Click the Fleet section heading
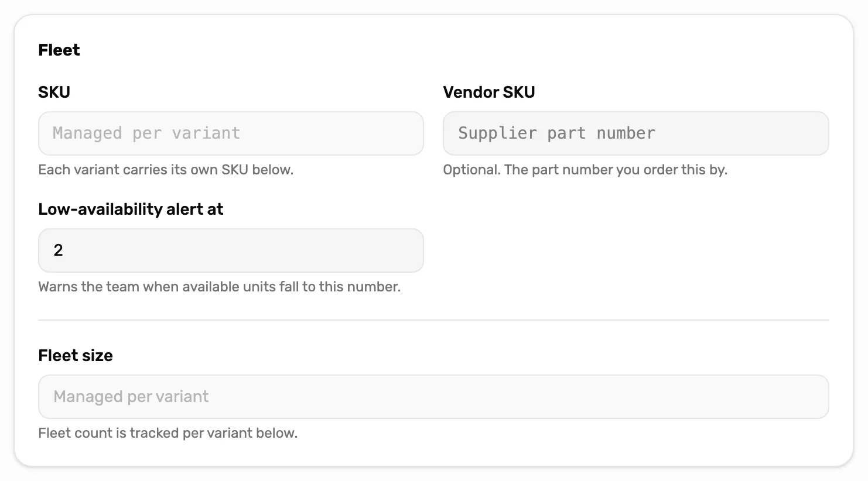Screen dimensions: 868x481 tap(59, 50)
